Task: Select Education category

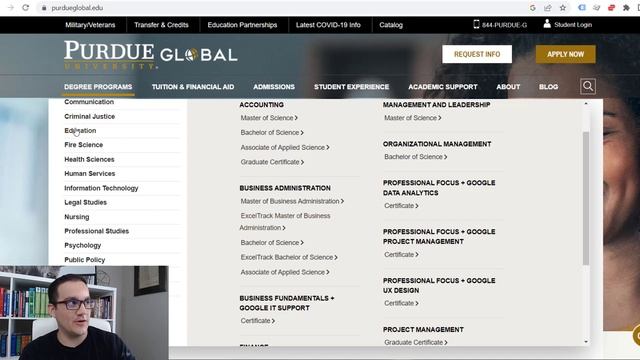Action: point(80,131)
